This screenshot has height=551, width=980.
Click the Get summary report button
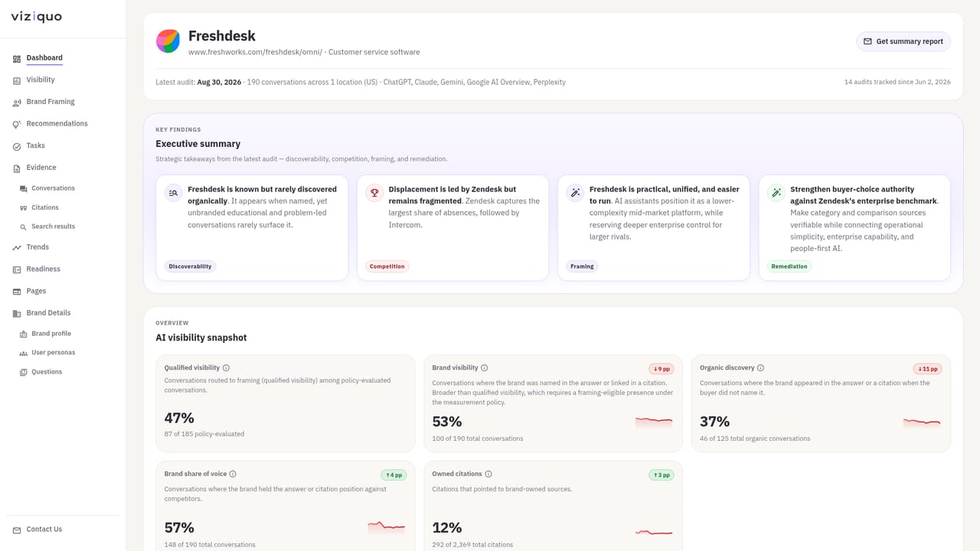[903, 41]
